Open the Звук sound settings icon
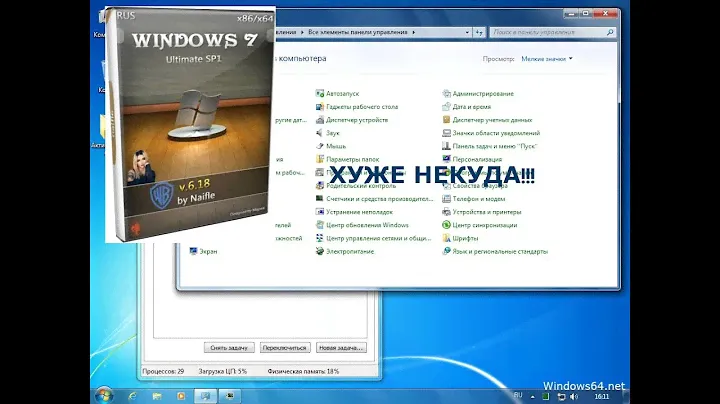 pos(332,133)
